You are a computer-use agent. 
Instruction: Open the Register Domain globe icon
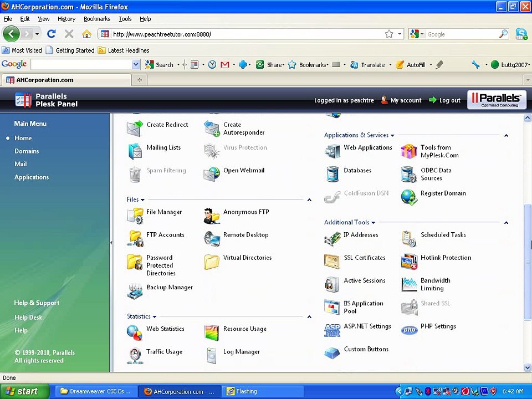[x=409, y=197]
